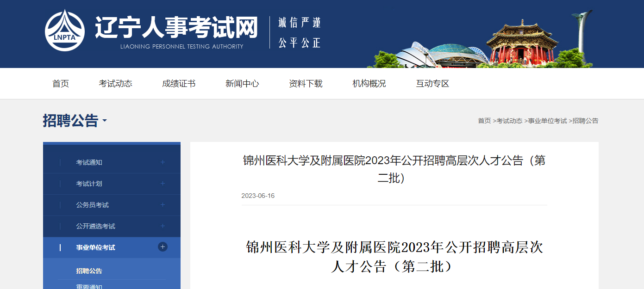Select 考试计划 in the sidebar
Viewport: 644px width, 289px height.
coord(89,184)
